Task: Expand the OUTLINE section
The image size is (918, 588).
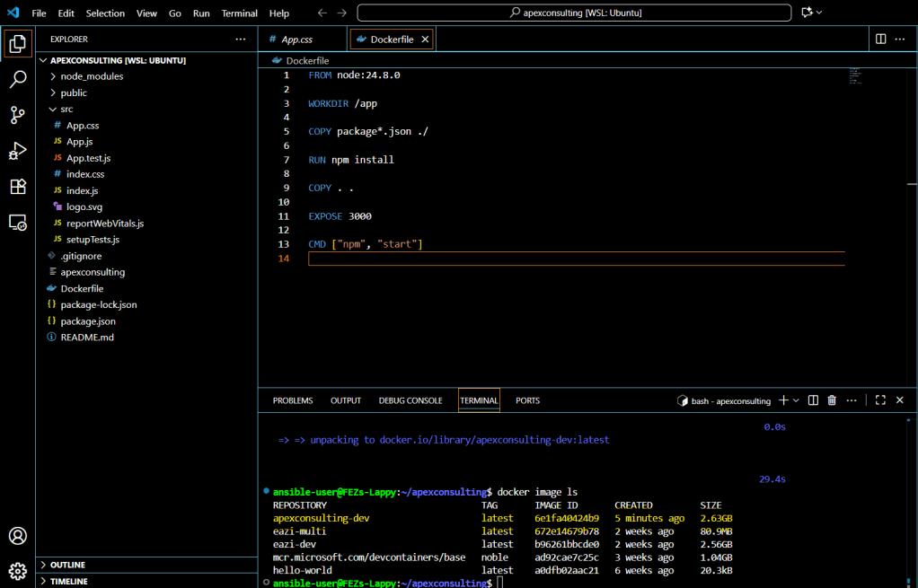Action: [x=67, y=565]
